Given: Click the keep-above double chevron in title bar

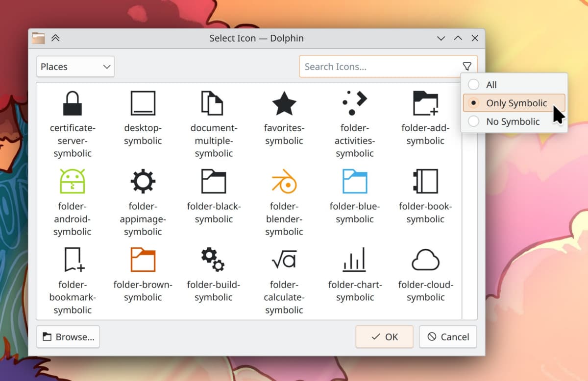Looking at the screenshot, I should [55, 38].
